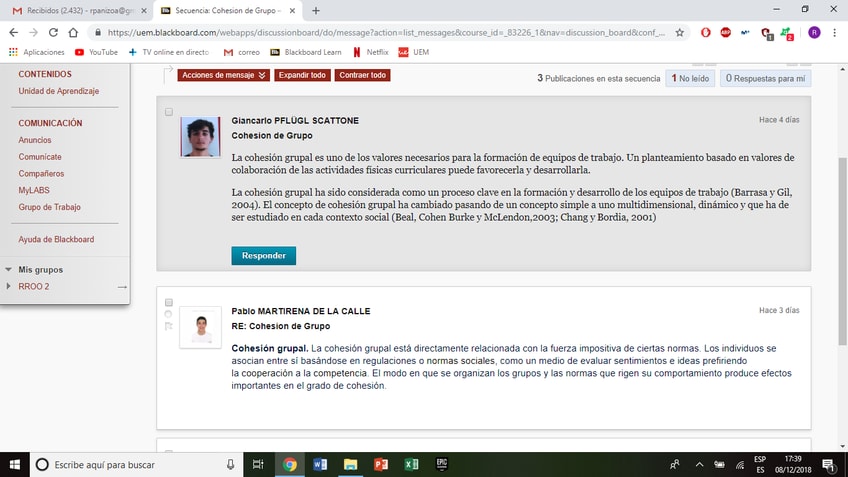Screen dimensions: 848x477
Task: Open Unidad de Aprendizaje in the sidebar
Action: click(58, 91)
